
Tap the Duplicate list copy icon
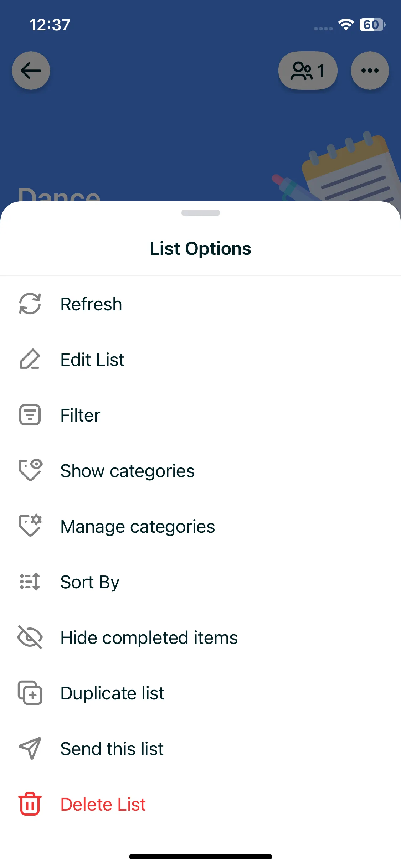pos(30,693)
